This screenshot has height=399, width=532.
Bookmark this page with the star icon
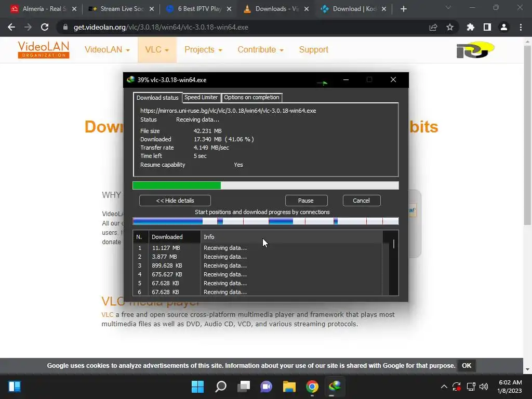tap(450, 27)
